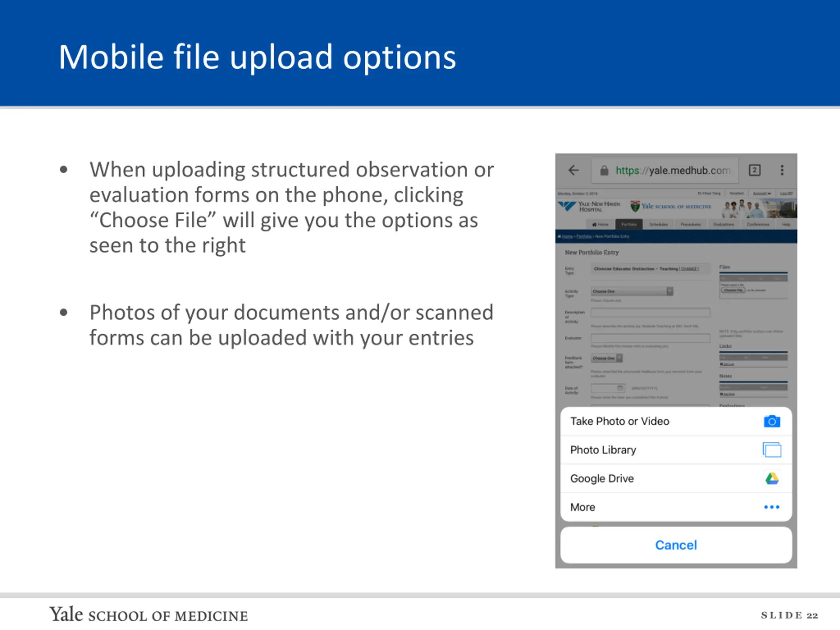The height and width of the screenshot is (630, 840).
Task: Open the Schedules tab
Action: (659, 224)
